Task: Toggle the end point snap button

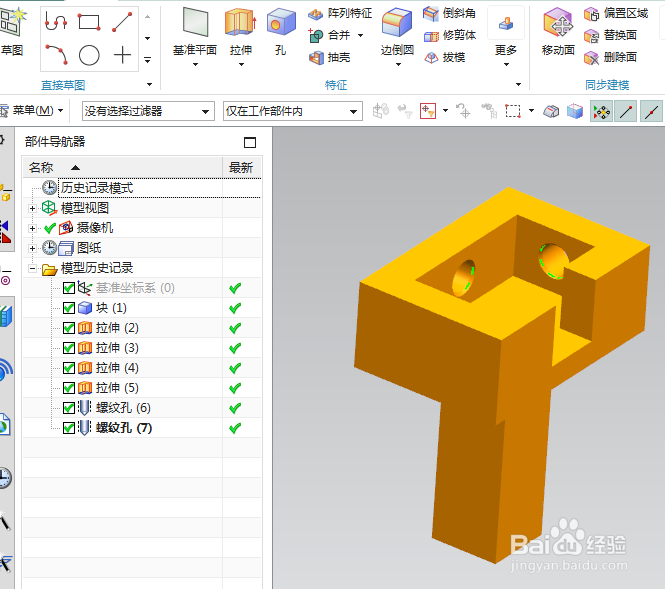Action: (x=626, y=112)
